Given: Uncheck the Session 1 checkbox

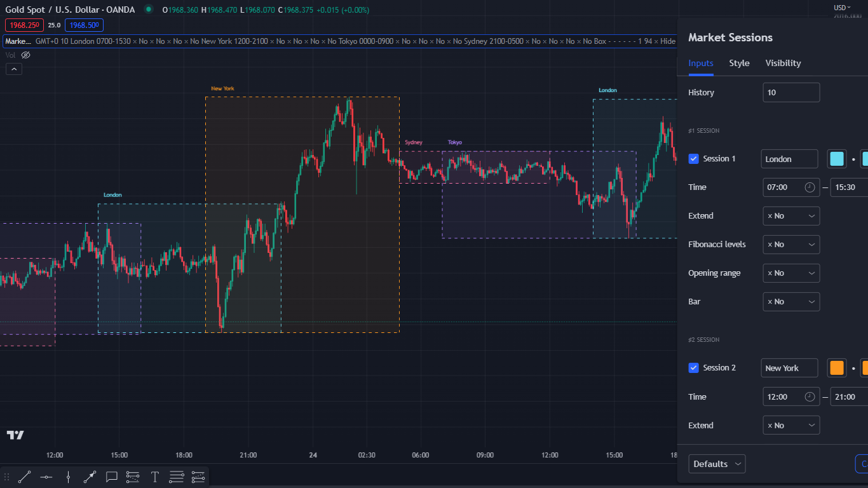Looking at the screenshot, I should click(694, 159).
